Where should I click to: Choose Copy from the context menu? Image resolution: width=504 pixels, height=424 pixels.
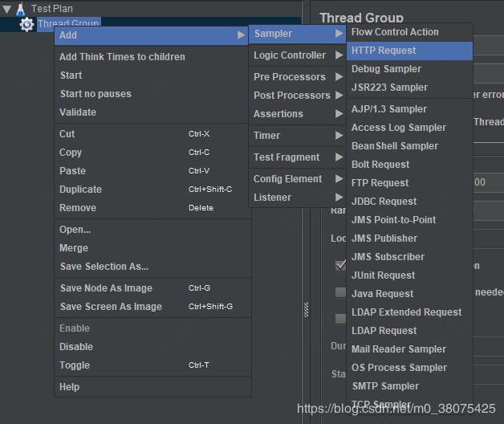pos(152,152)
